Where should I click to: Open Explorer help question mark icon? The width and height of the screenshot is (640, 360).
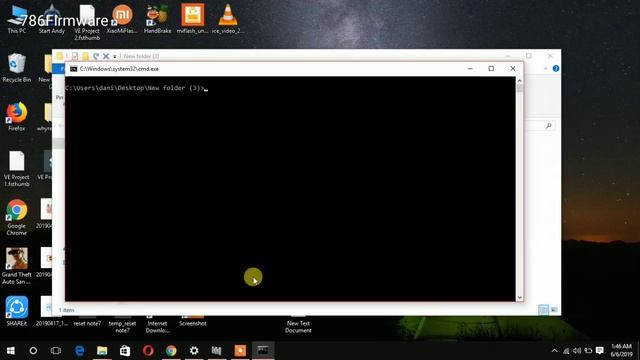[556, 69]
